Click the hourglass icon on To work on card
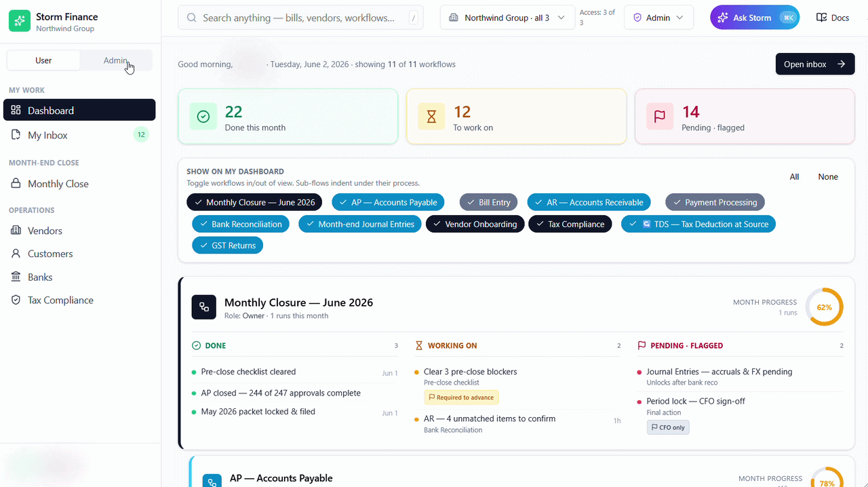Image resolution: width=868 pixels, height=487 pixels. (x=431, y=117)
